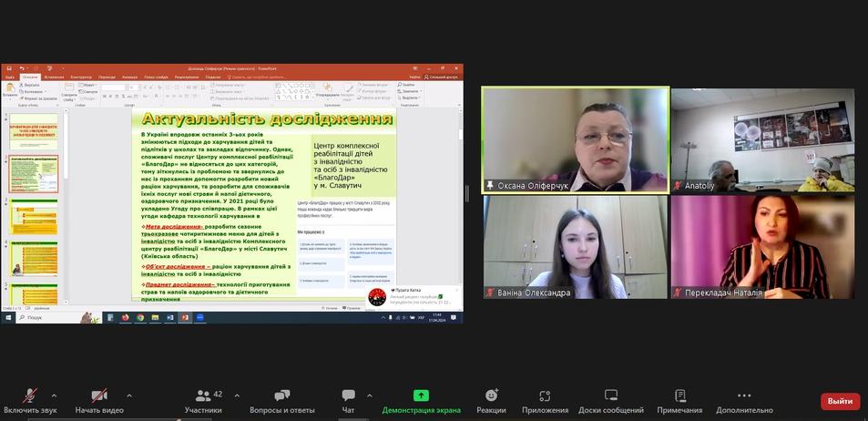Viewport: 868px width, 421px height.
Task: Open Доски сообщений whiteboards
Action: click(610, 399)
